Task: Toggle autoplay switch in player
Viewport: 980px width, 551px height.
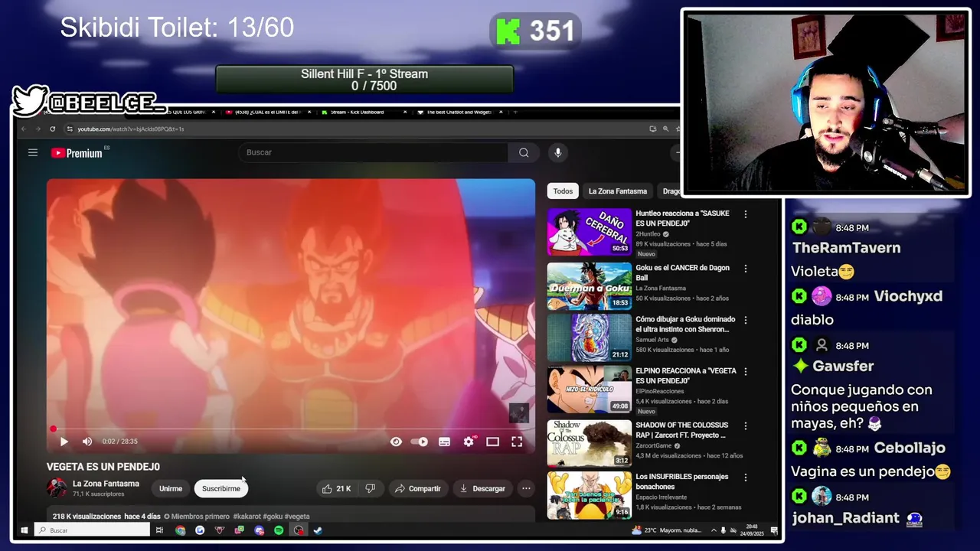Action: coord(420,442)
